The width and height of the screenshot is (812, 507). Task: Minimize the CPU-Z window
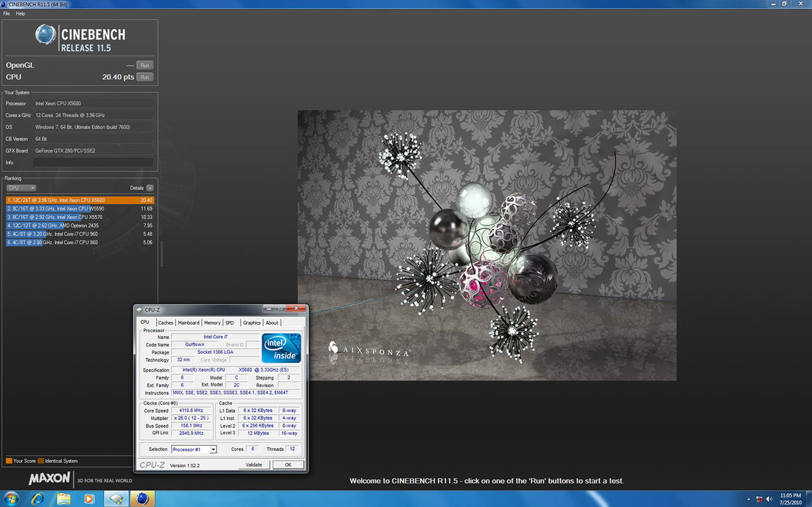click(268, 309)
